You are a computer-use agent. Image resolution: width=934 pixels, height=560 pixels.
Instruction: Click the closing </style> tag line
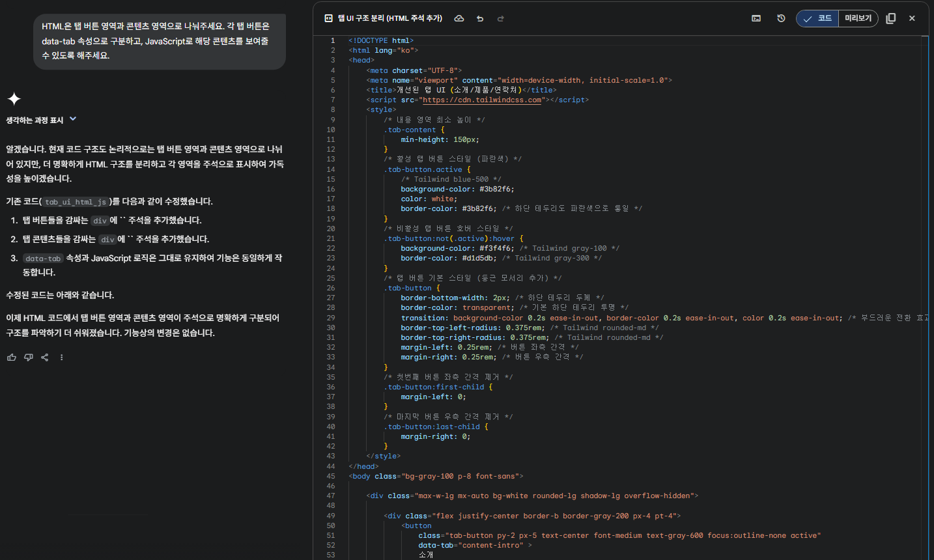pos(384,456)
